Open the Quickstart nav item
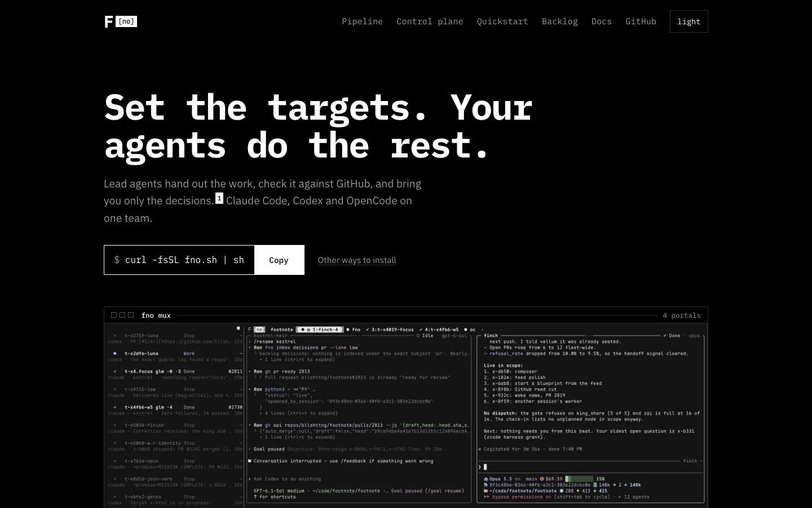Viewport: 812px width, 508px height. pyautogui.click(x=502, y=21)
